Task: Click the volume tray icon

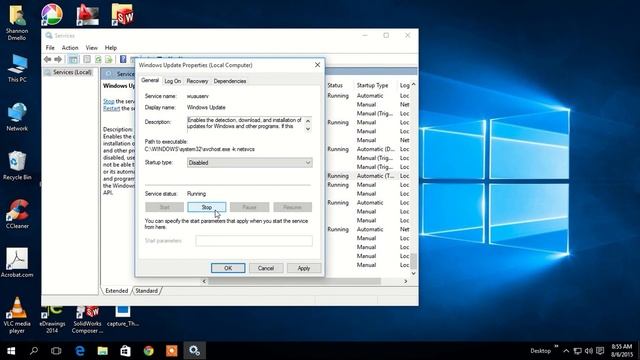Action: coord(589,351)
